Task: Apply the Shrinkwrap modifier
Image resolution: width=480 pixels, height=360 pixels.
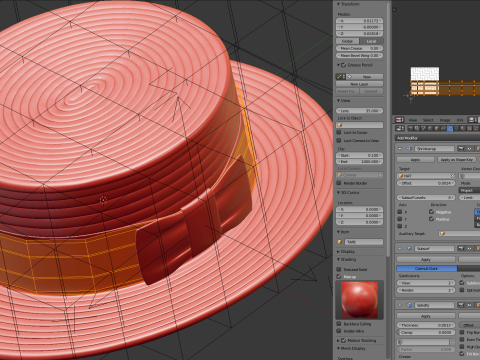Action: (415, 160)
